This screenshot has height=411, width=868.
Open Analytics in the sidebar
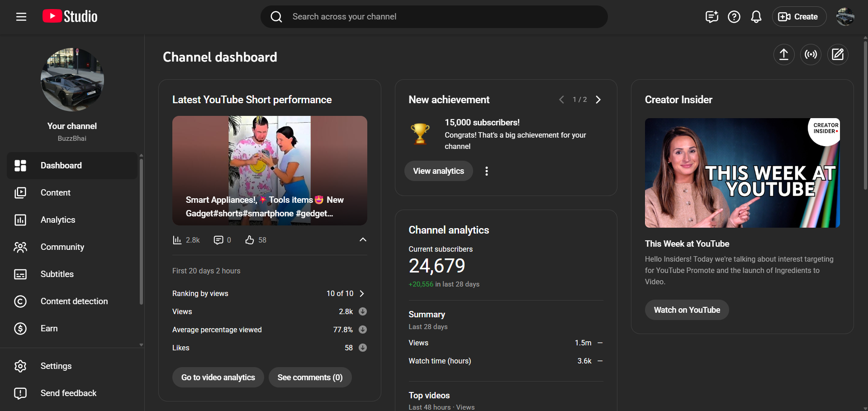pyautogui.click(x=58, y=220)
